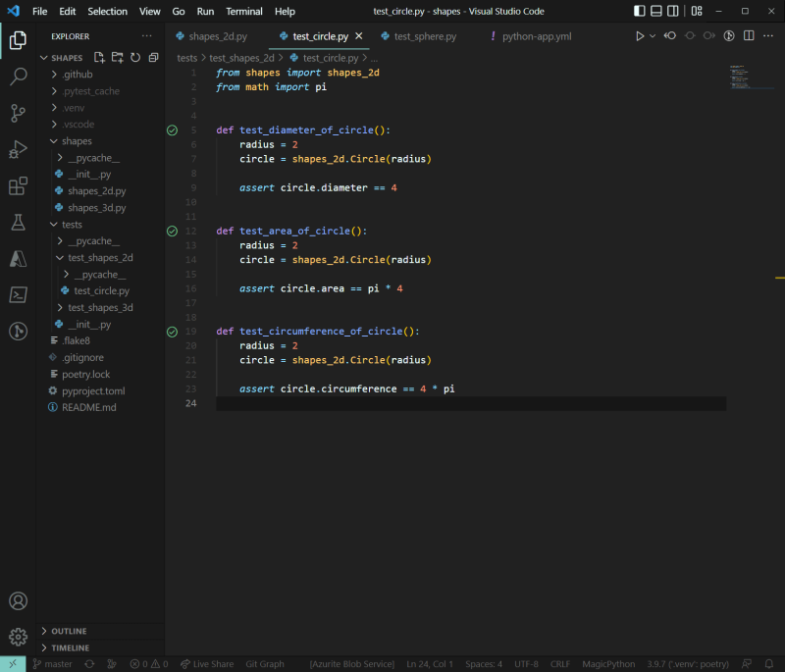Collapse the shapes folder
Image resolution: width=785 pixels, height=672 pixels.
pyautogui.click(x=101, y=141)
